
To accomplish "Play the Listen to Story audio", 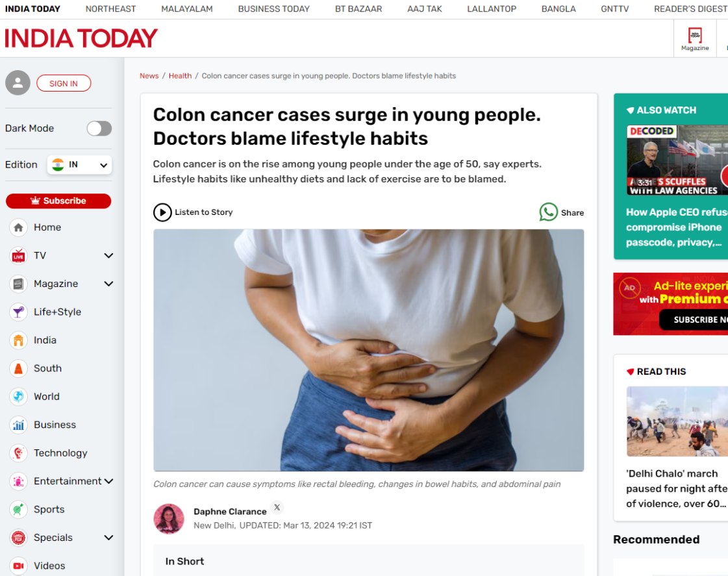I will point(162,212).
